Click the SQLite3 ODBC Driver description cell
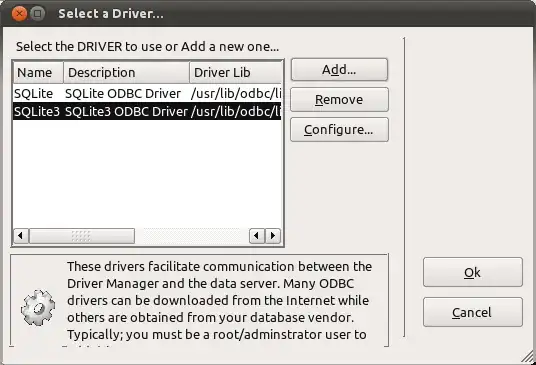536x365 pixels. click(126, 111)
